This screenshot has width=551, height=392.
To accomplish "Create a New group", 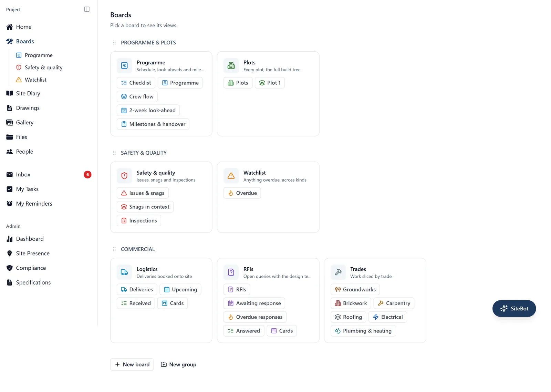I will pos(178,364).
